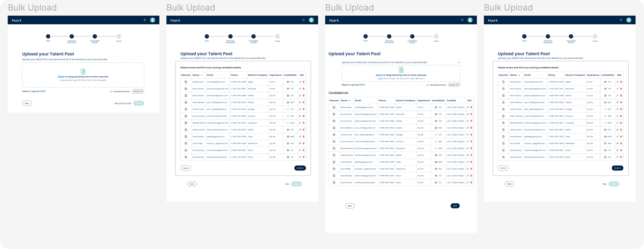
Task: Click the Confirm button in the fourth frame
Action: tap(618, 168)
